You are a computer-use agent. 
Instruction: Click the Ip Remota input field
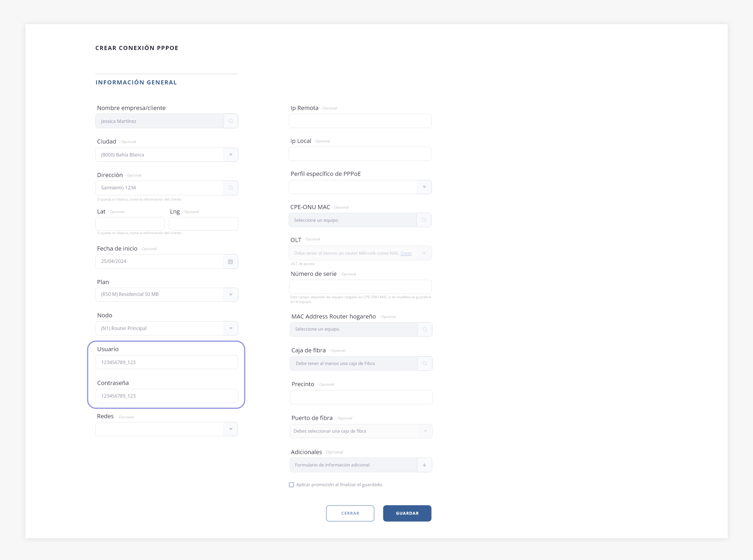pos(360,121)
